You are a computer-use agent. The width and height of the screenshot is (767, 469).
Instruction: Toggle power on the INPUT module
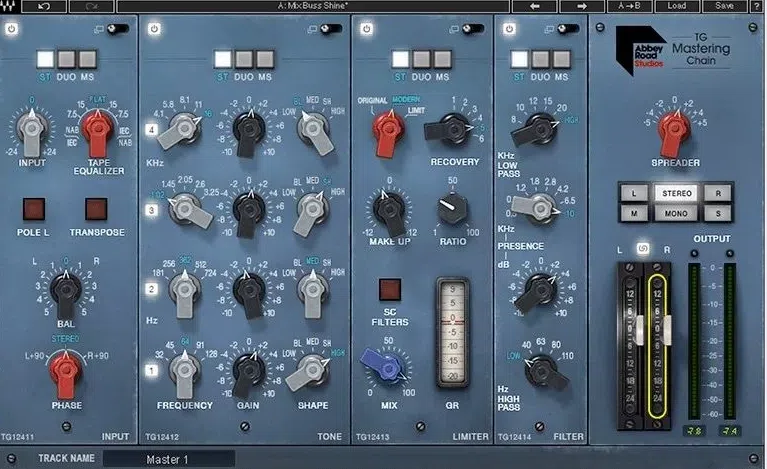(11, 29)
